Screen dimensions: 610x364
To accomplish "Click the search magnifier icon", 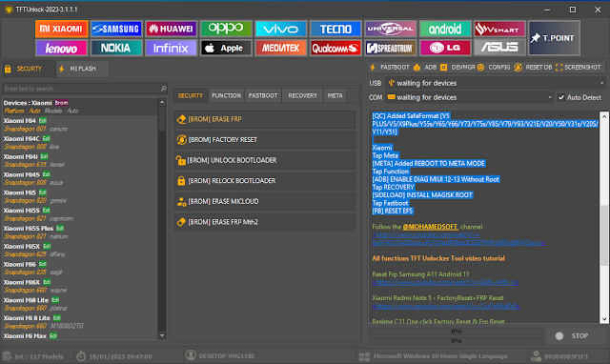I will [x=163, y=89].
